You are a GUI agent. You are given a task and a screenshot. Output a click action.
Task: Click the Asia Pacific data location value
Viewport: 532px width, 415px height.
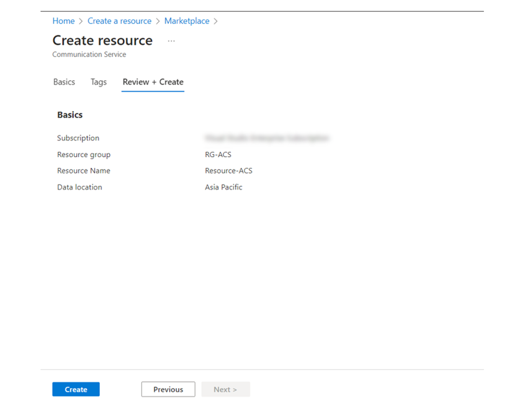[x=224, y=187]
